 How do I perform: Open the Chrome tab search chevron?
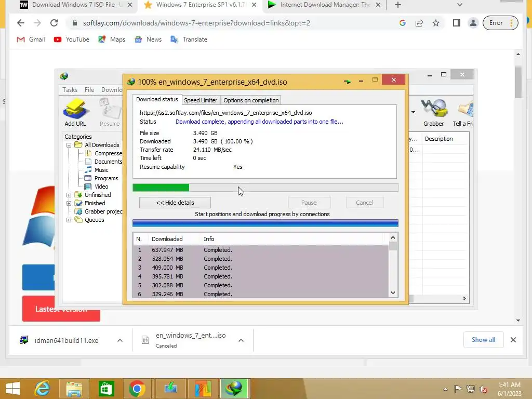460,5
